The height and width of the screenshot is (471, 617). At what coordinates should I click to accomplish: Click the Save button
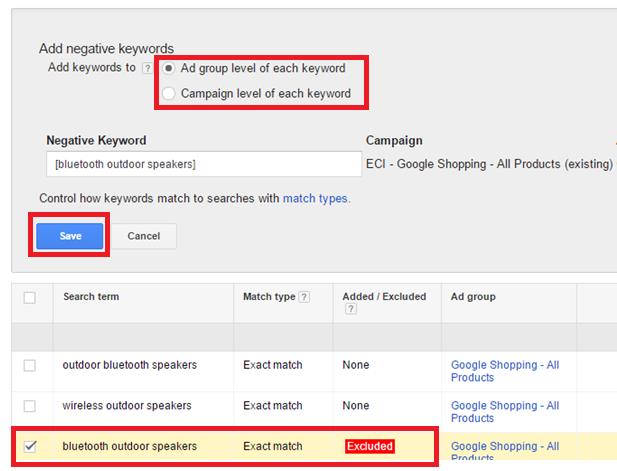point(70,236)
